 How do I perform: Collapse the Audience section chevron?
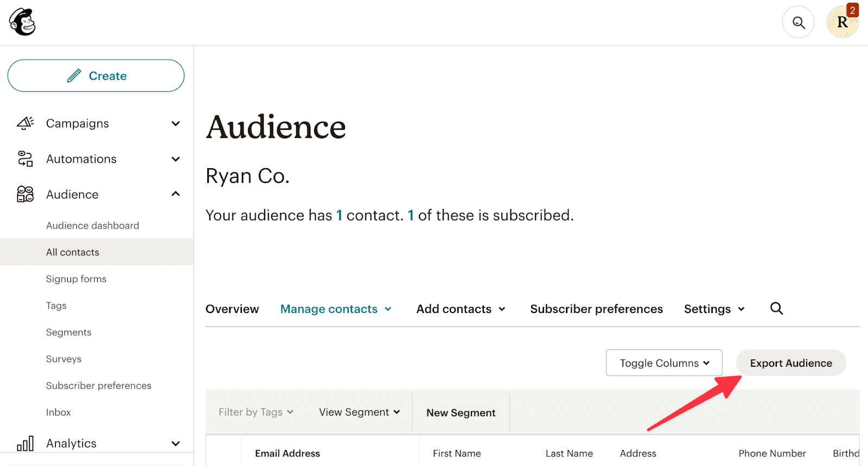(176, 194)
